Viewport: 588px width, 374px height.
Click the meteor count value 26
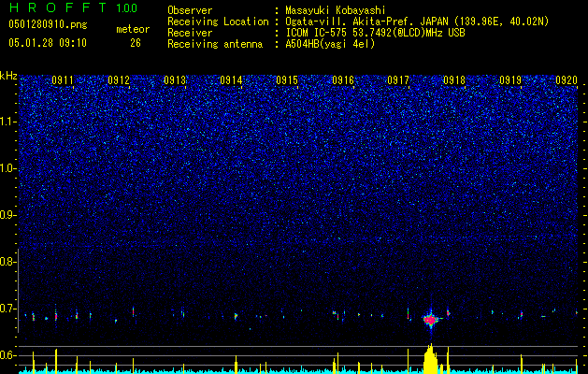(136, 43)
